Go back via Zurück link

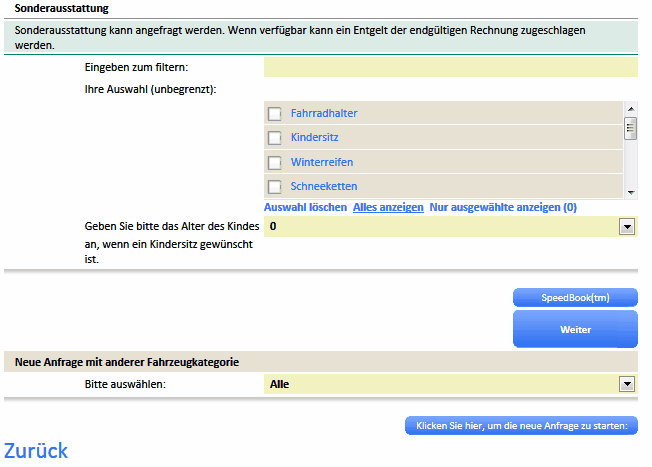pyautogui.click(x=37, y=450)
